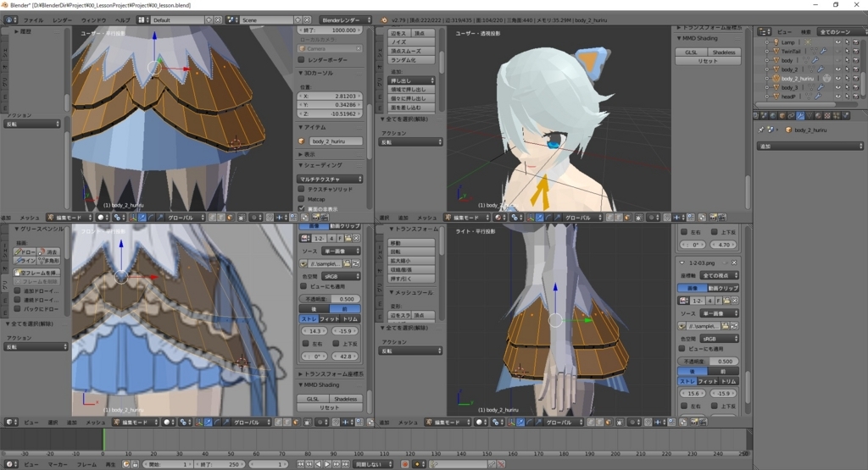Click GLSL in top MMD Shading panel
Image resolution: width=868 pixels, height=470 pixels.
coord(692,52)
